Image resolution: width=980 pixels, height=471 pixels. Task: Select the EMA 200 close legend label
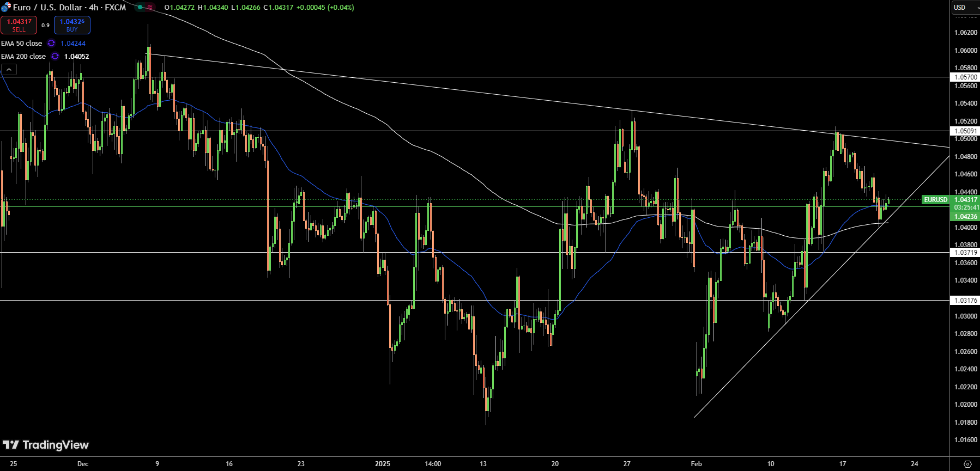click(x=23, y=57)
